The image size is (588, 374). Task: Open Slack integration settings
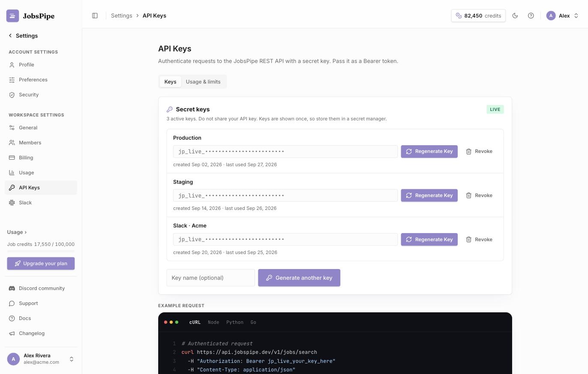pyautogui.click(x=41, y=203)
